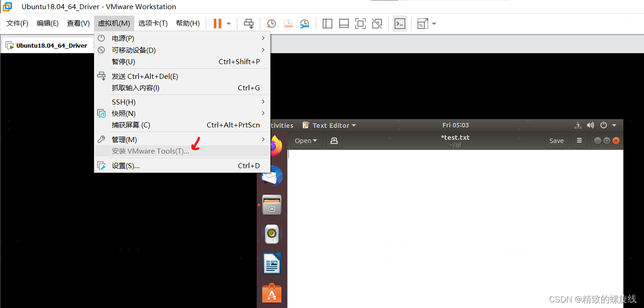Open the stretch display dropdown arrow
The height and width of the screenshot is (308, 644).
click(x=434, y=23)
